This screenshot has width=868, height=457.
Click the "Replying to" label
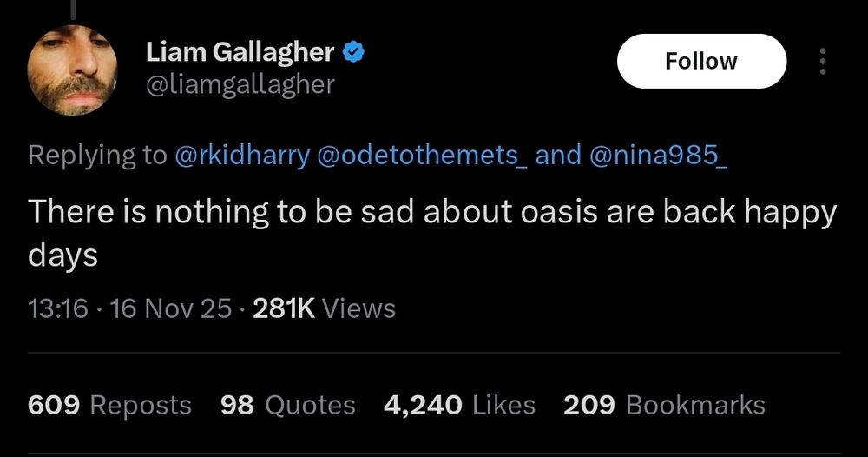[x=97, y=155]
